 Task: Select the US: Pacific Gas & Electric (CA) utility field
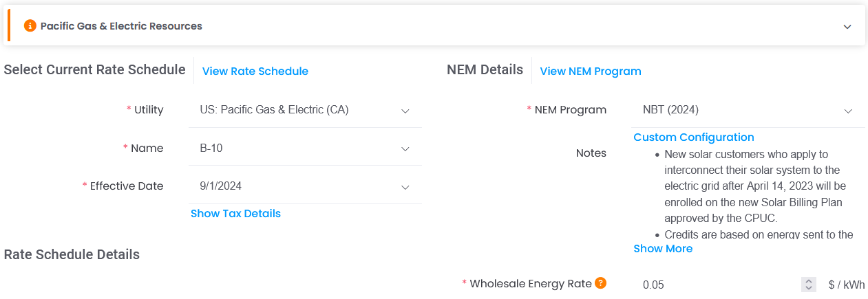305,110
